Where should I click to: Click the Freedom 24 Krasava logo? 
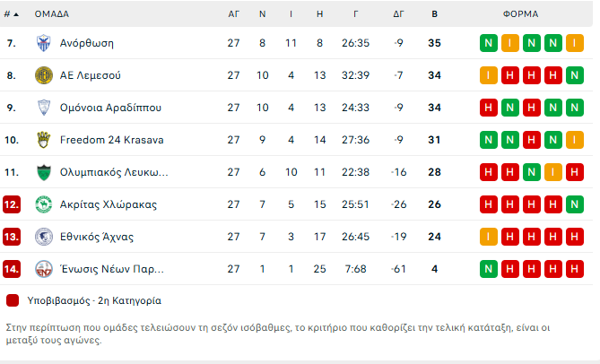43,140
